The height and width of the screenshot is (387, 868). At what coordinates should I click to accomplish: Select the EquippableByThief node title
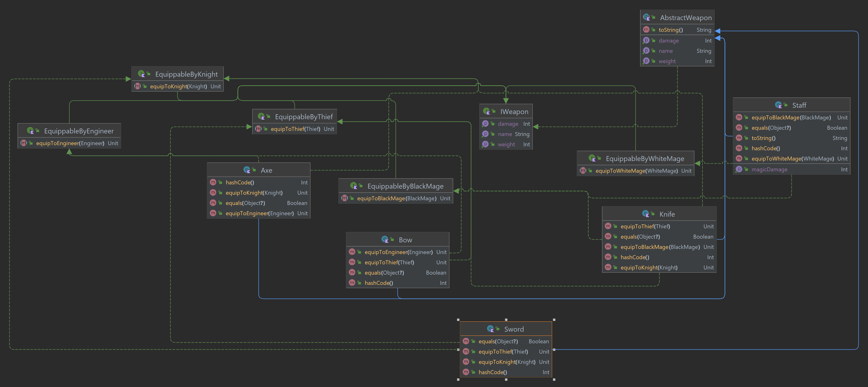[304, 117]
